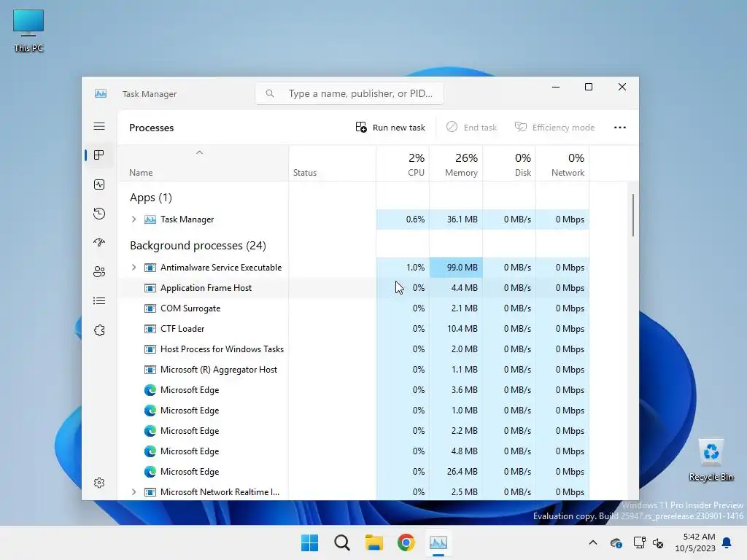Open File Explorer from the taskbar
This screenshot has height=560, width=747.
[x=374, y=542]
